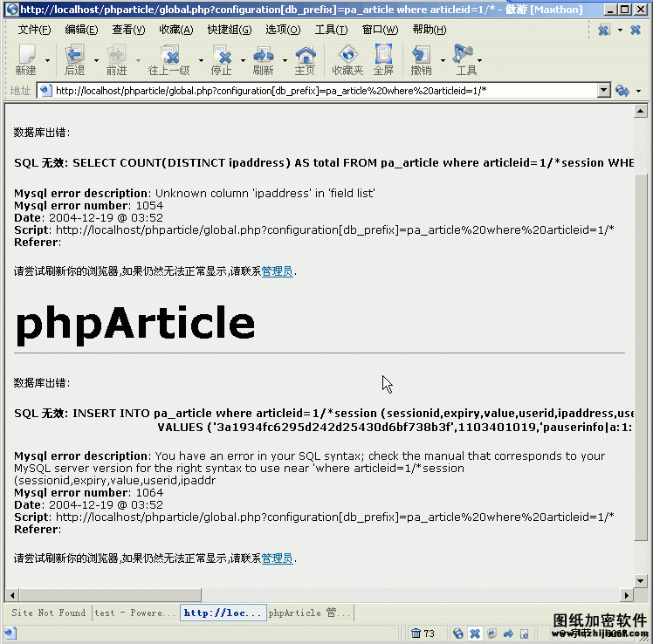
Task: Click the phpArticle logo heading
Action: pyautogui.click(x=135, y=325)
